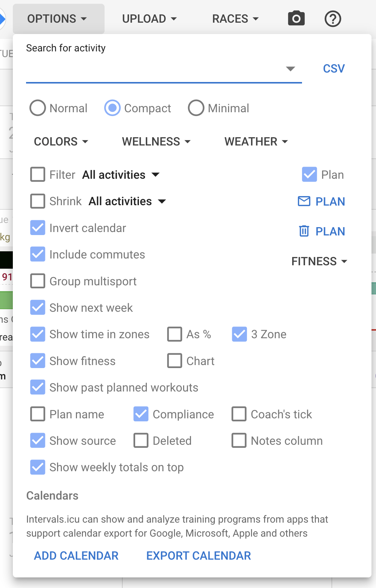Image resolution: width=376 pixels, height=588 pixels.
Task: Click the envelope email PLAN icon
Action: coord(304,201)
